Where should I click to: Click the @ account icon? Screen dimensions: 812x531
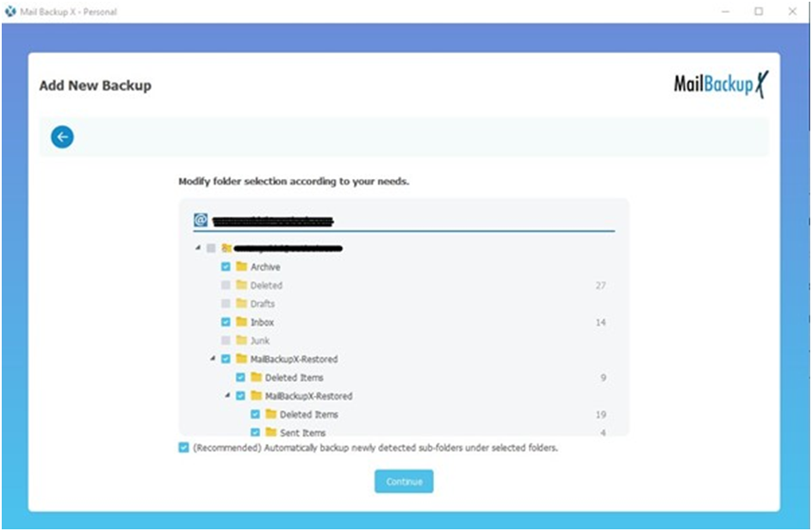[201, 220]
